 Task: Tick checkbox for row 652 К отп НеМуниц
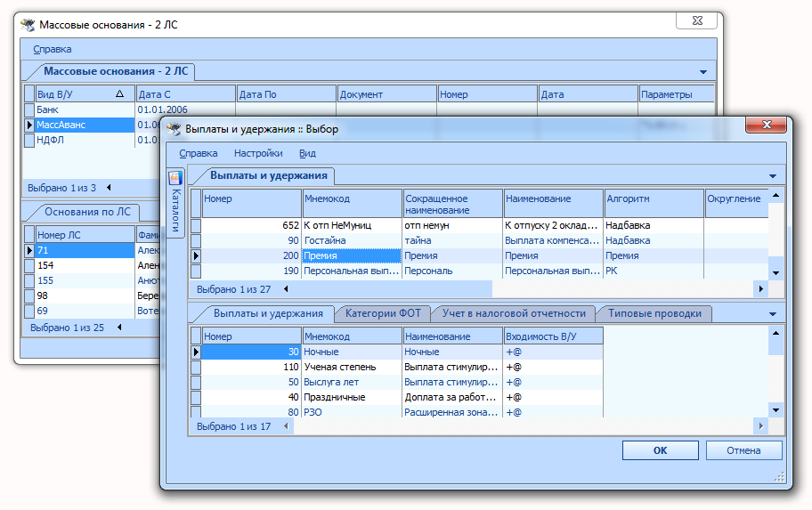(196, 225)
